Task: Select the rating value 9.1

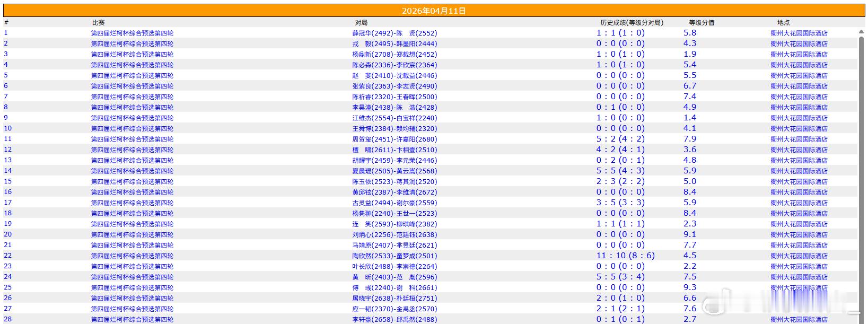Action: pos(690,234)
